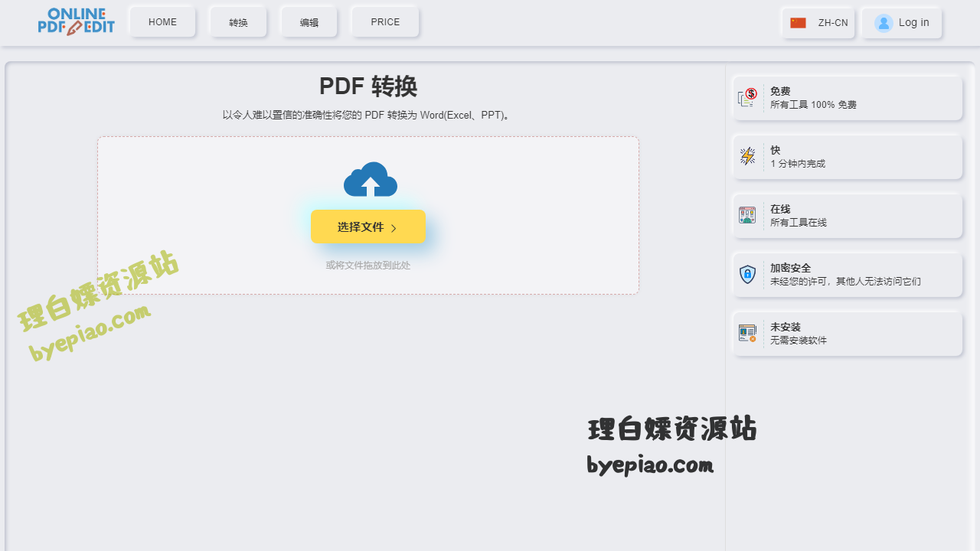Click the China flag icon
The image size is (980, 551).
coord(798,23)
